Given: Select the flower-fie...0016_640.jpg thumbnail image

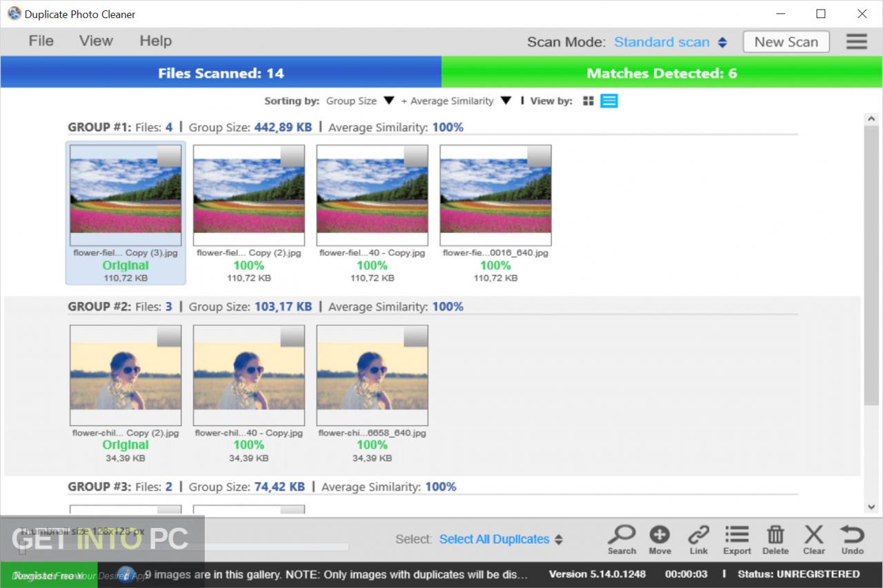Looking at the screenshot, I should tap(496, 195).
